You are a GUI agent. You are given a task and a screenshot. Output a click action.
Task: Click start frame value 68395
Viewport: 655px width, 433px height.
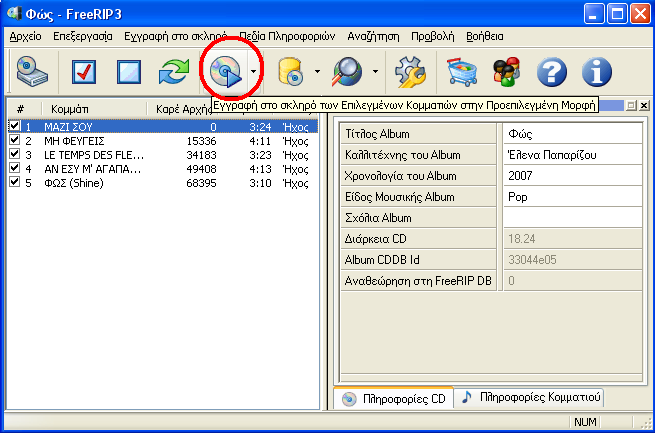coord(201,183)
